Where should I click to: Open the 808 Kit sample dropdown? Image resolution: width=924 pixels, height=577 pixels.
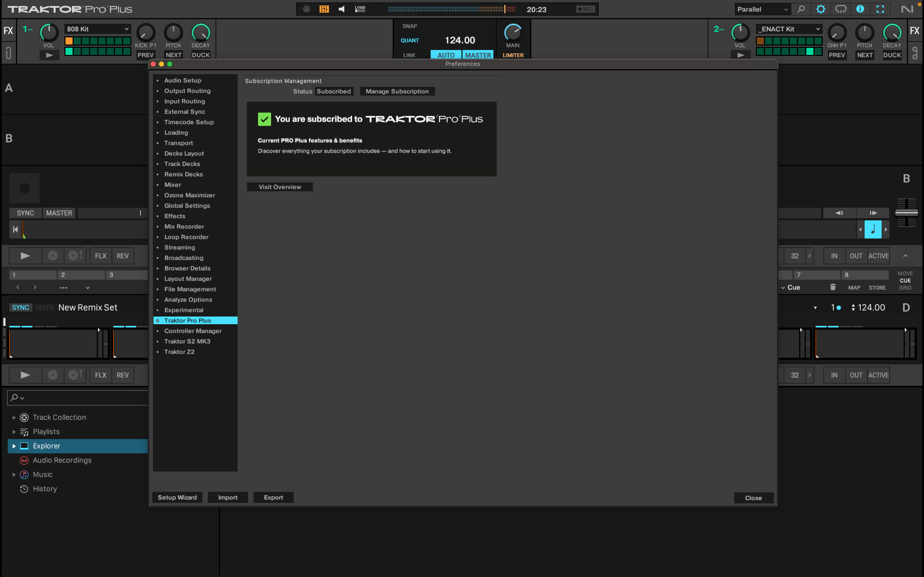coord(97,29)
